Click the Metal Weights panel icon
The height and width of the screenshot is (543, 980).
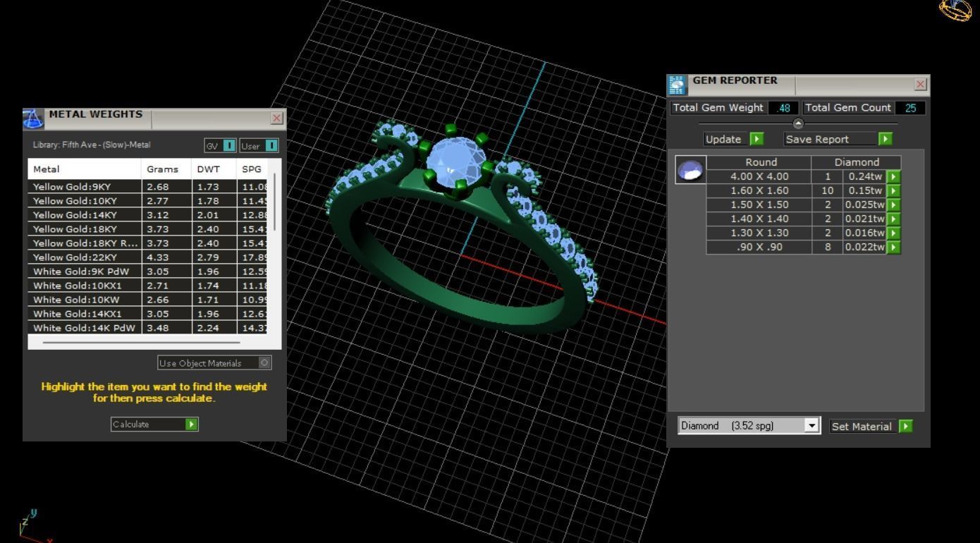tap(34, 118)
